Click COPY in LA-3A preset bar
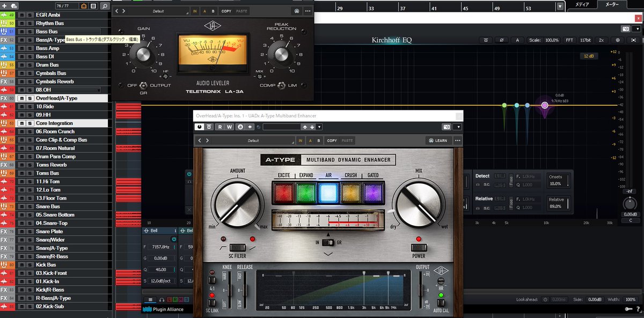 click(226, 11)
